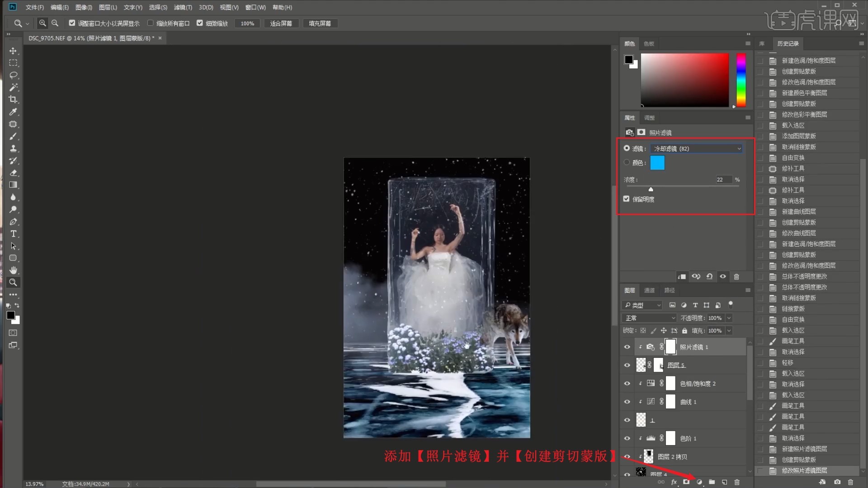
Task: Hide the 照片滤镜 1 layer
Action: pos(627,347)
